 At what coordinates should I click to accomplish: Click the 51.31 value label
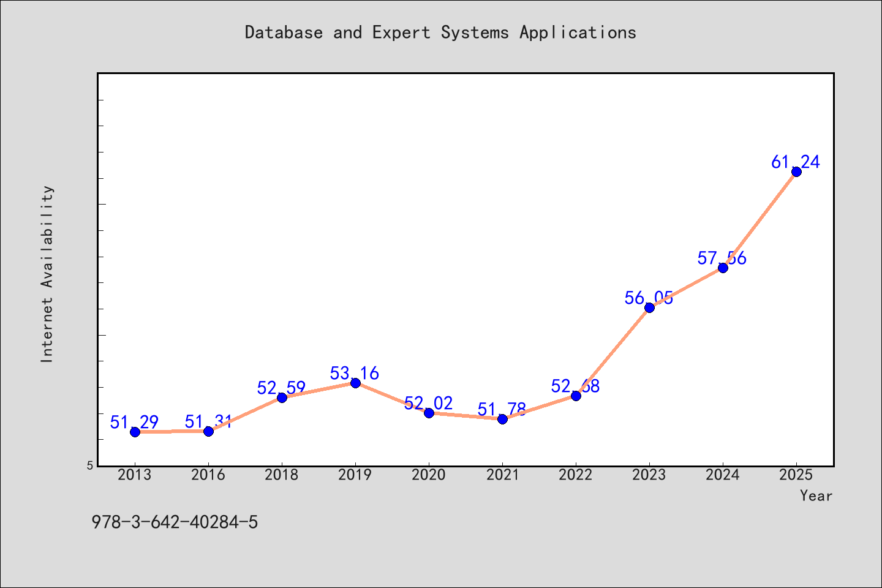pos(208,421)
